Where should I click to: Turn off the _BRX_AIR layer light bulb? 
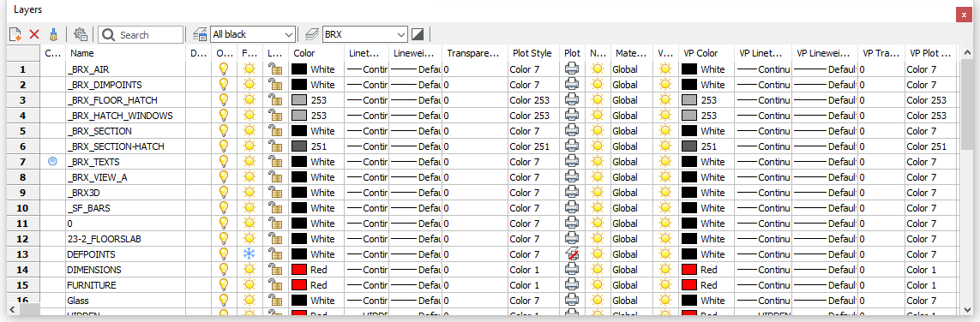pos(224,69)
